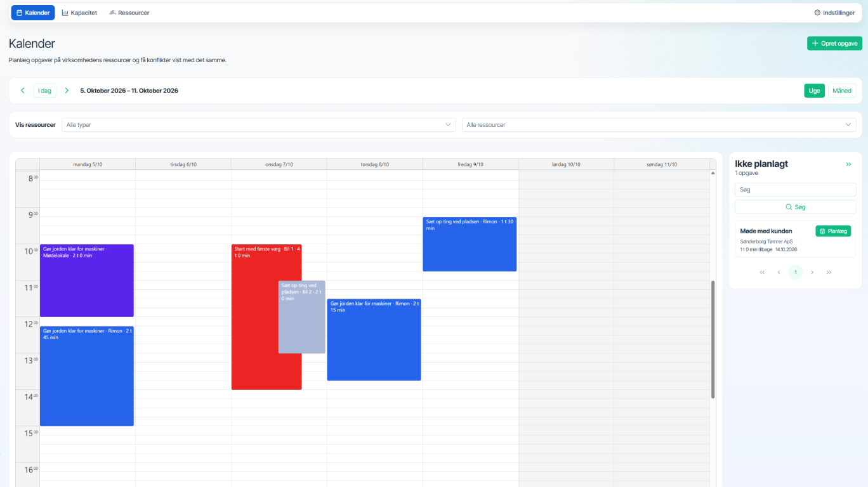
Task: Collapse the Ikke planlagt panel
Action: [848, 164]
